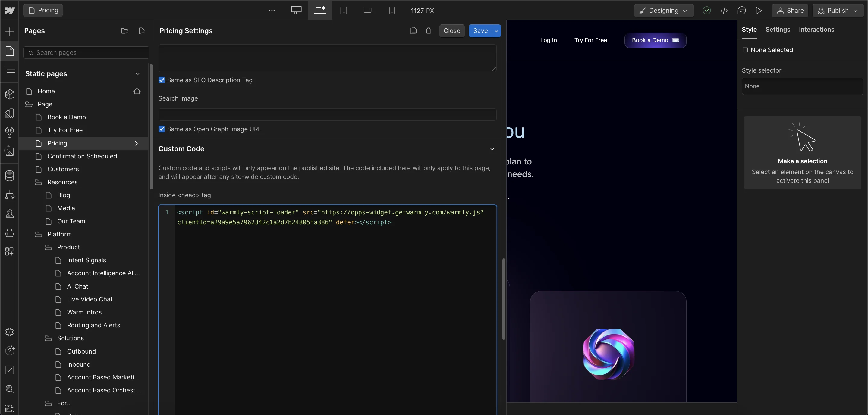Open Pricing page settings chevron
868x415 pixels.
pyautogui.click(x=137, y=143)
